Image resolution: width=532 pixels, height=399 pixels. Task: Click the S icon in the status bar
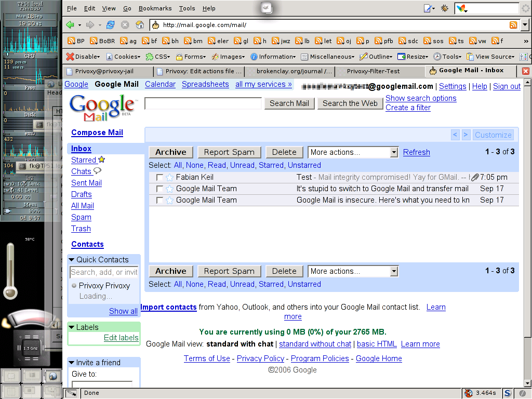click(507, 393)
